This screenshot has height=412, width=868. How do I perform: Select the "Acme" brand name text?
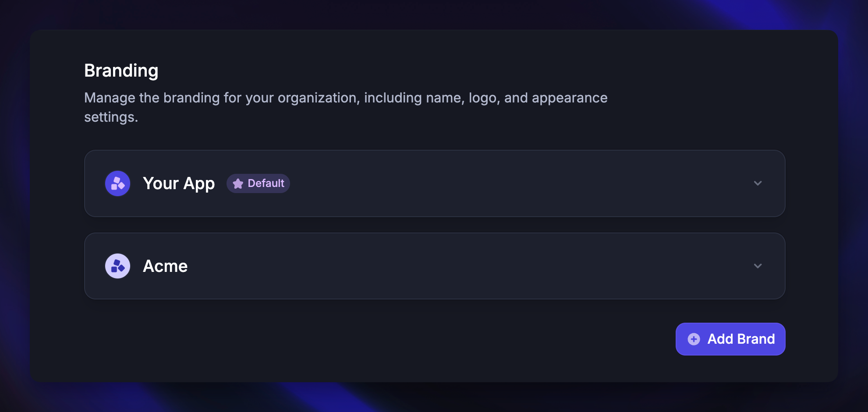tap(165, 266)
